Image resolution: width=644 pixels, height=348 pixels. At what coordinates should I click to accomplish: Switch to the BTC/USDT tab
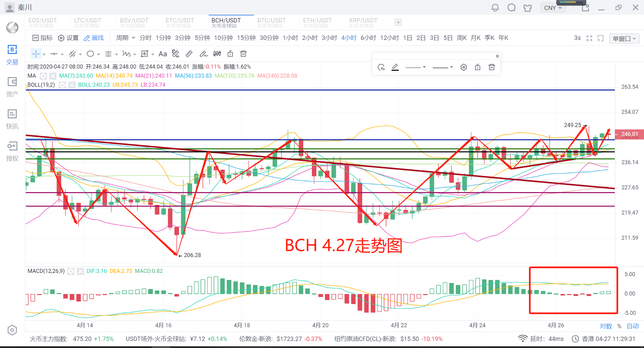[x=271, y=22]
